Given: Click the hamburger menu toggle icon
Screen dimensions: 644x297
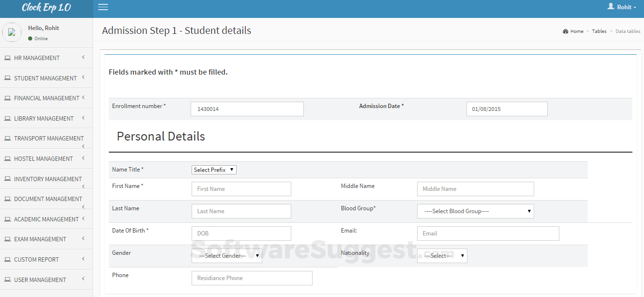Looking at the screenshot, I should tap(103, 7).
